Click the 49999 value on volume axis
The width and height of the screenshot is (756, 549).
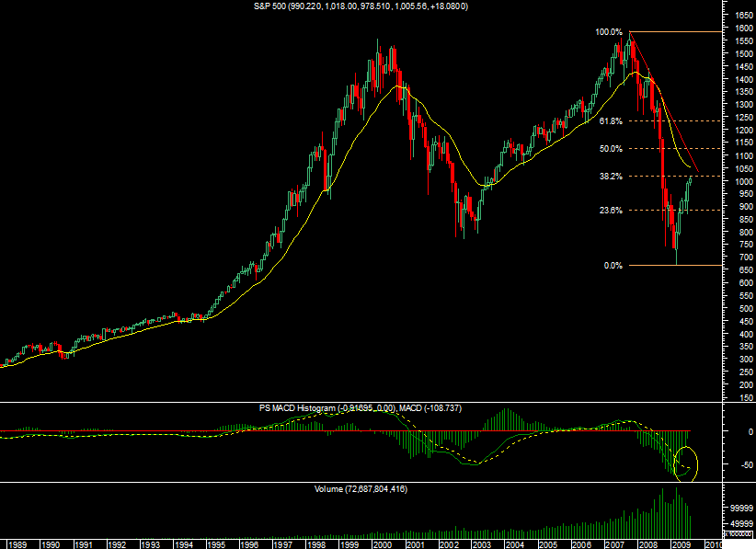tap(742, 524)
